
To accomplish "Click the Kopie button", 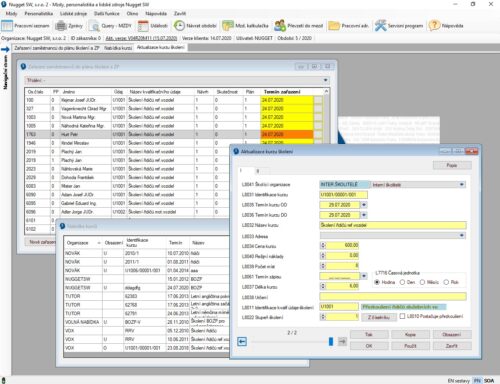I will point(410,334).
